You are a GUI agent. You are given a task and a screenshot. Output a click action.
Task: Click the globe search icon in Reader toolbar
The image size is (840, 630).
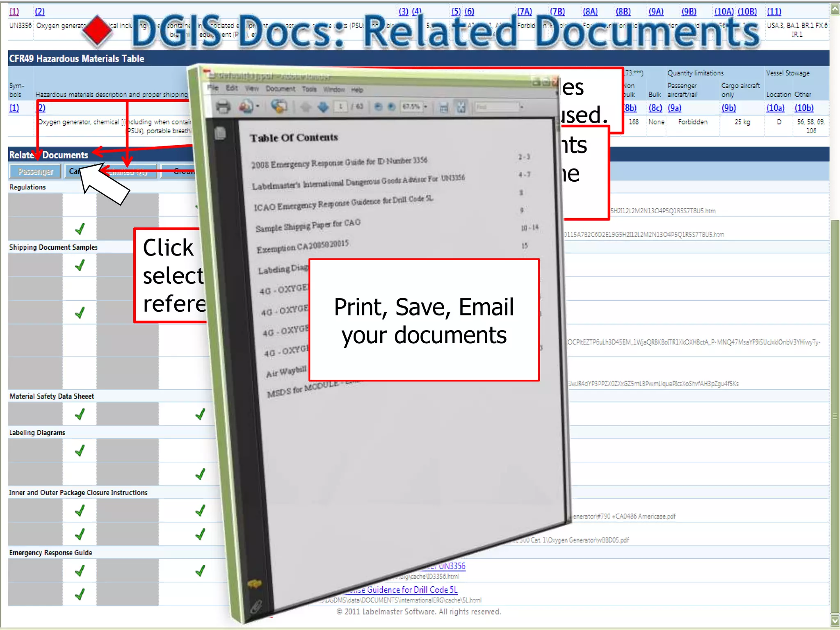click(279, 106)
